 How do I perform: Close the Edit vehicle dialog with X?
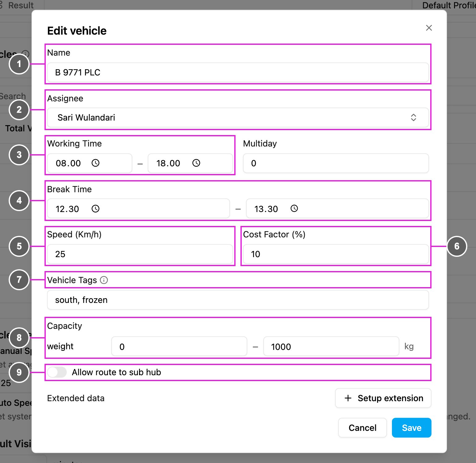[x=429, y=28]
